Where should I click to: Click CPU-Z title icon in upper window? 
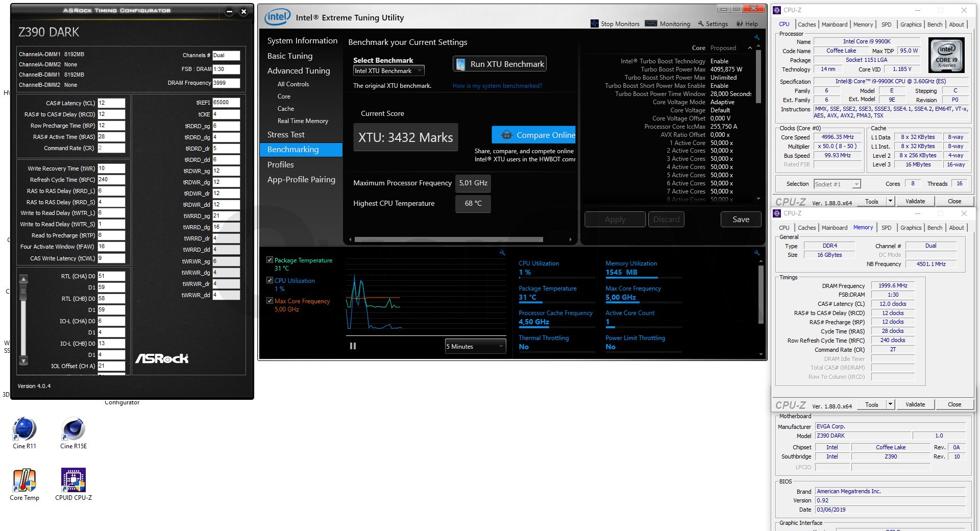coord(777,10)
